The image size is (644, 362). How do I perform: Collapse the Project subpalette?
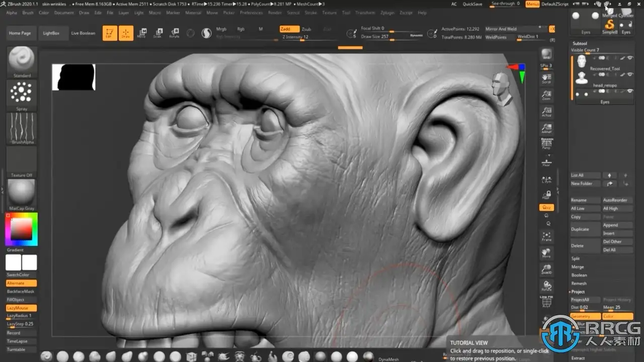578,292
